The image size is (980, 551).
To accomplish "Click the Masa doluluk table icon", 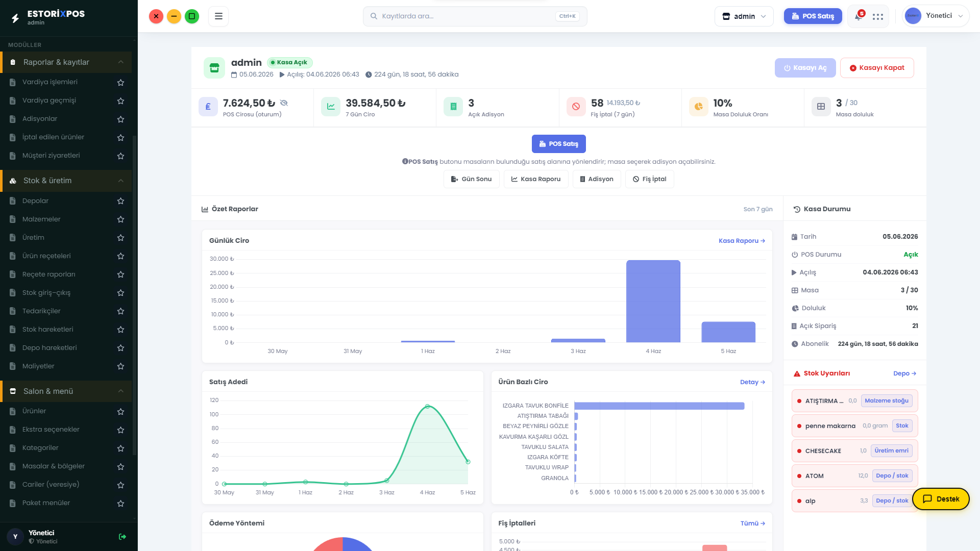I will 821,107.
